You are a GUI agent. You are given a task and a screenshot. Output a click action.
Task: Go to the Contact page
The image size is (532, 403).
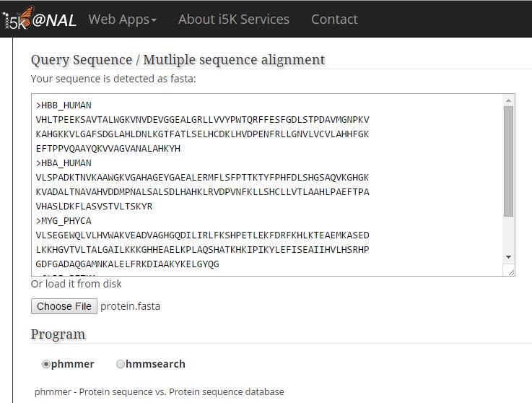point(334,19)
